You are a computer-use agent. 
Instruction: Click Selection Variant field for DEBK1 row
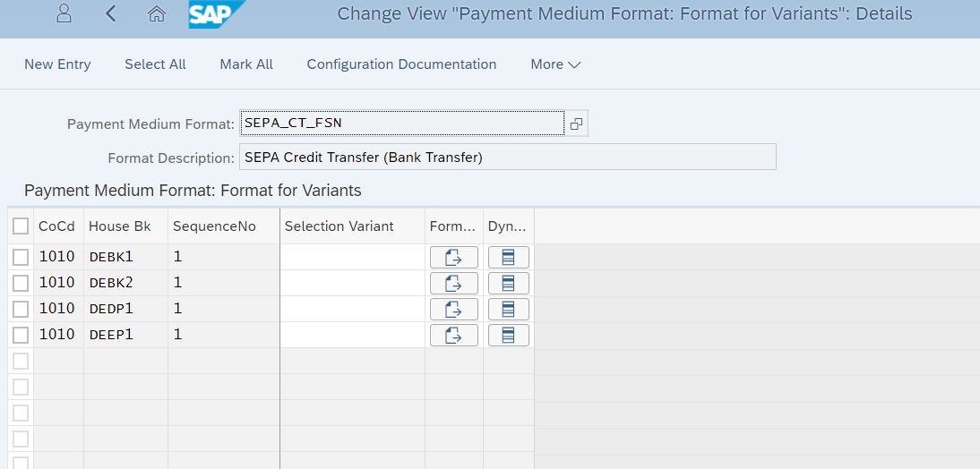point(353,257)
